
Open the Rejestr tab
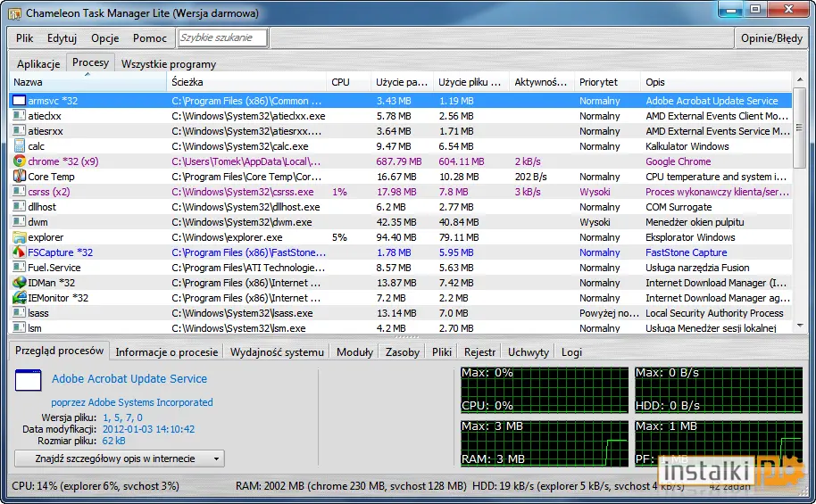point(479,352)
